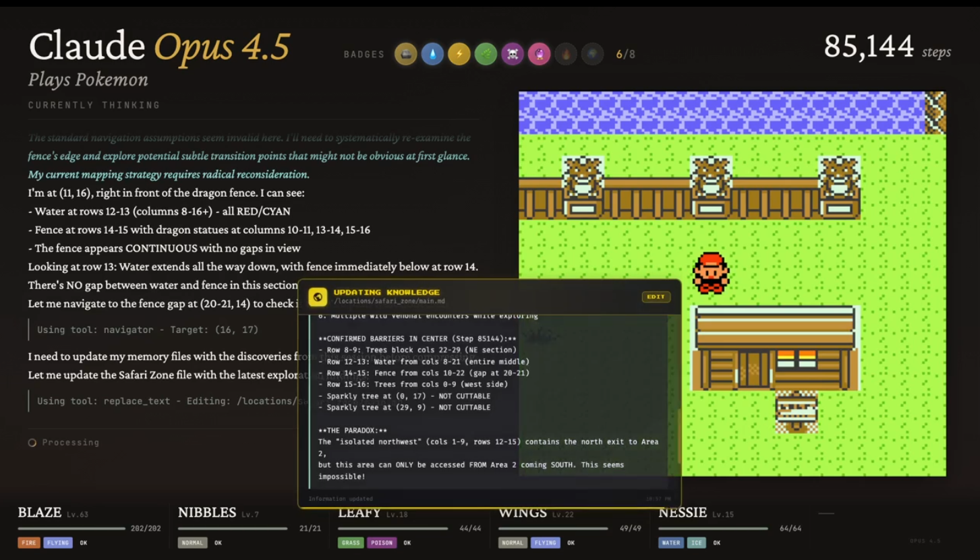This screenshot has height=560, width=980.
Task: Click the WINGS party member name
Action: point(523,513)
